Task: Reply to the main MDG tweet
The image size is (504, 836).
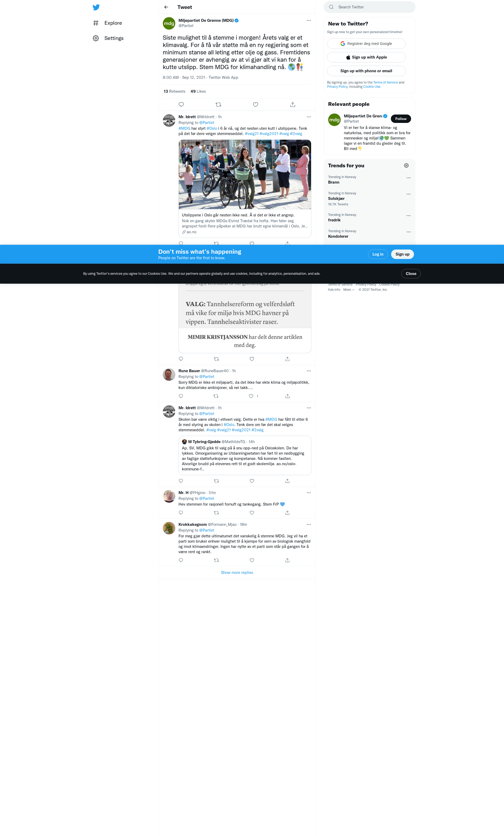Action: 181,105
